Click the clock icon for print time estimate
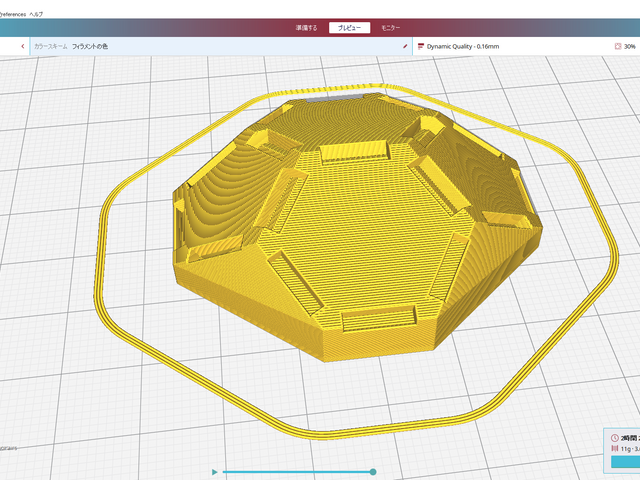 coord(613,439)
